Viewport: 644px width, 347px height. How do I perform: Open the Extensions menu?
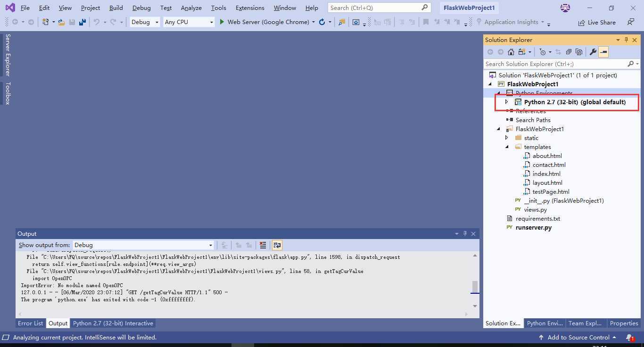coord(250,8)
